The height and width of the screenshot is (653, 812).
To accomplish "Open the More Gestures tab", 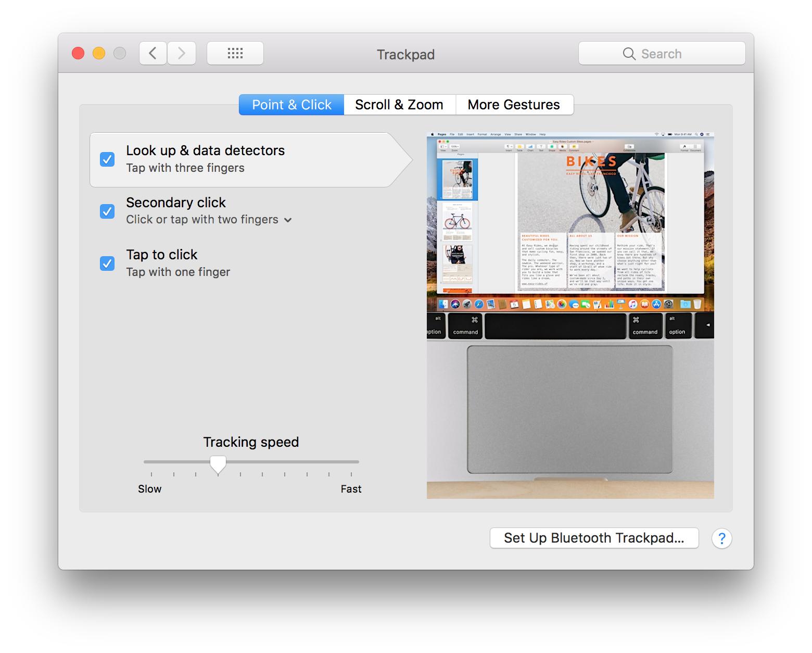I will coord(514,105).
